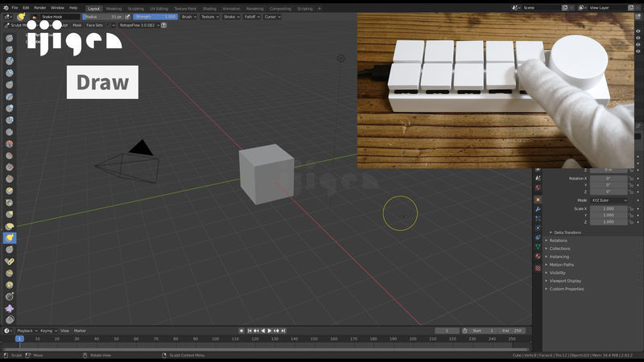Toggle the Rotation X lock
644x362 pixels.
click(631, 179)
